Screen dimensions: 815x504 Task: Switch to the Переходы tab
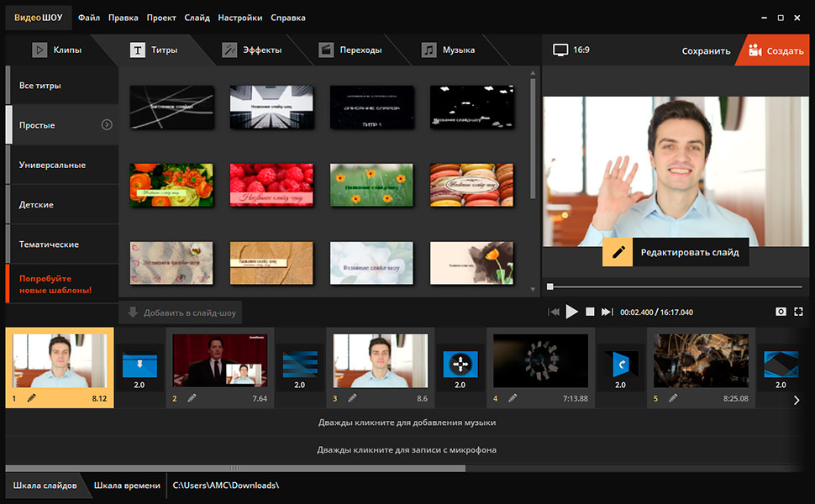click(x=350, y=50)
